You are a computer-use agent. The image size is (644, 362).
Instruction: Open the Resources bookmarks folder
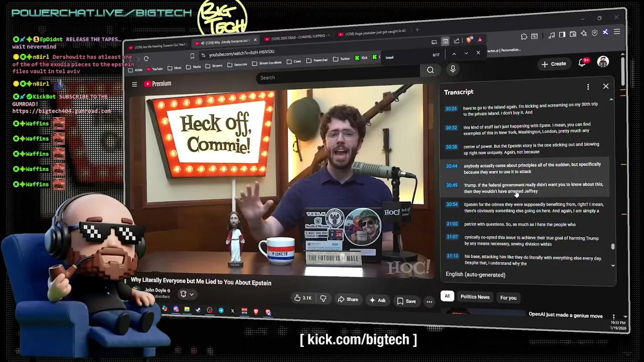point(237,65)
